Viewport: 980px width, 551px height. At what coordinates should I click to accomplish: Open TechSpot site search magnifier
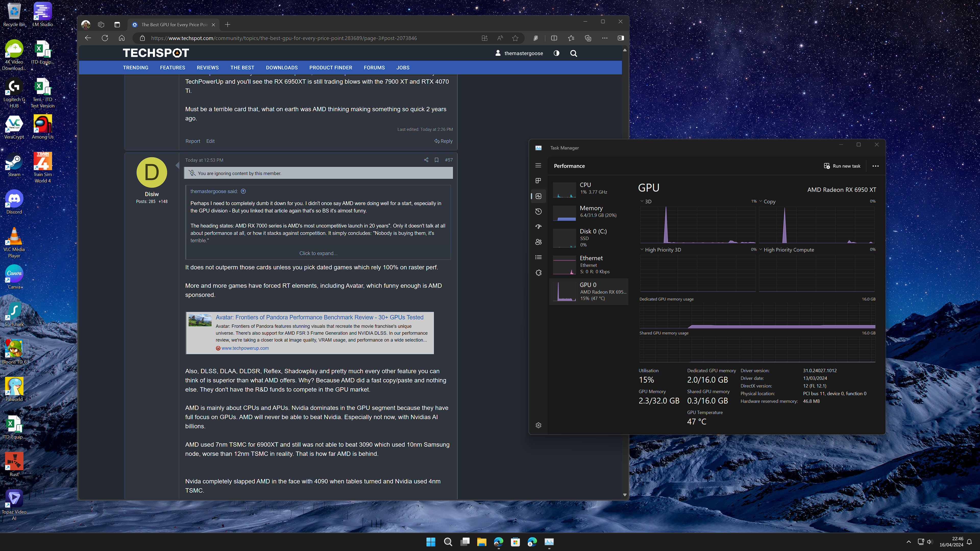[573, 53]
